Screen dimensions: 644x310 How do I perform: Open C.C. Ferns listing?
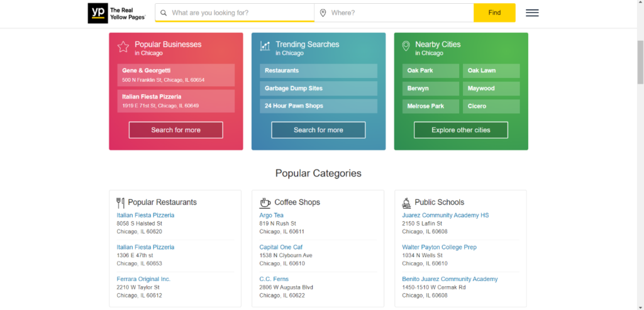(274, 279)
